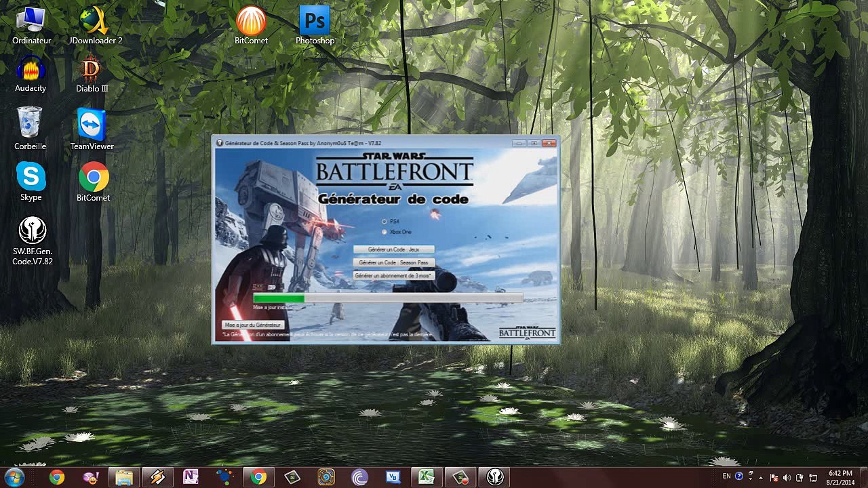Image resolution: width=868 pixels, height=488 pixels.
Task: Select the Corbeille recycle bin icon
Action: click(31, 129)
